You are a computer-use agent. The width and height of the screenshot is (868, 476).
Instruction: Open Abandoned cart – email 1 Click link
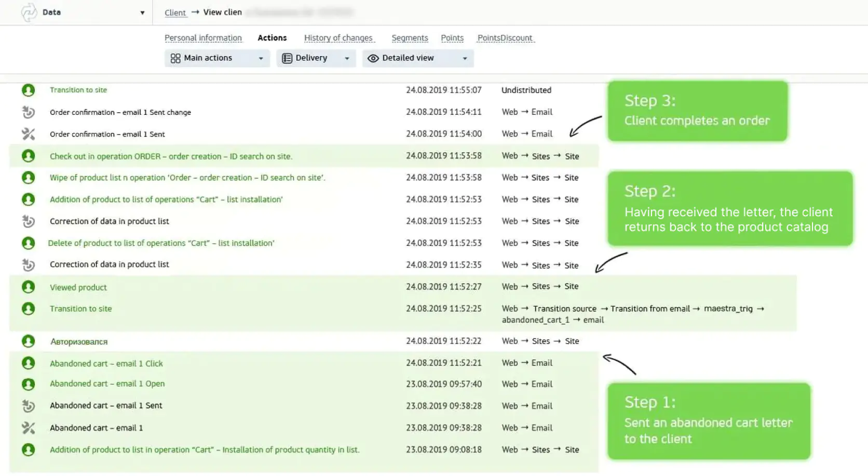click(x=106, y=364)
